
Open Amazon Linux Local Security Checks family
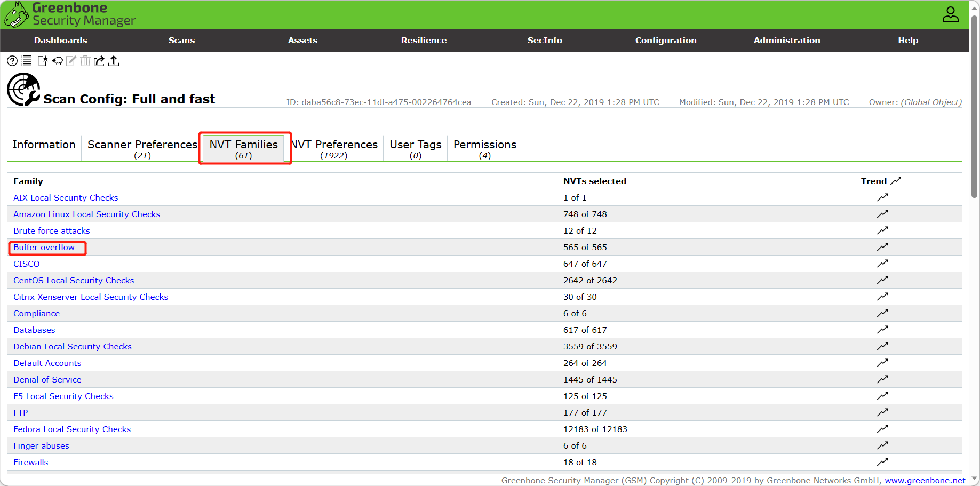(x=86, y=214)
